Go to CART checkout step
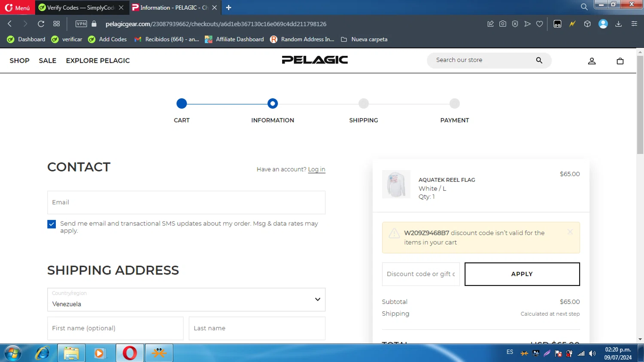 click(x=182, y=103)
